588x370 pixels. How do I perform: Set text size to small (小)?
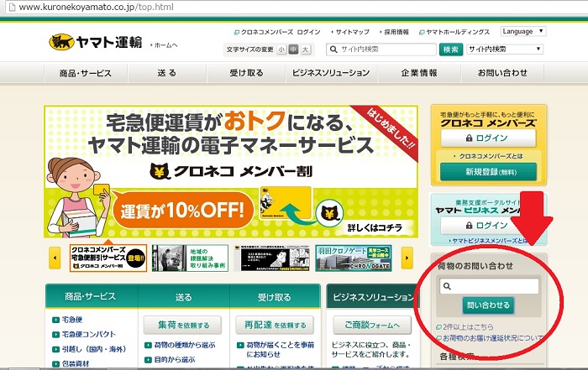[x=281, y=49]
